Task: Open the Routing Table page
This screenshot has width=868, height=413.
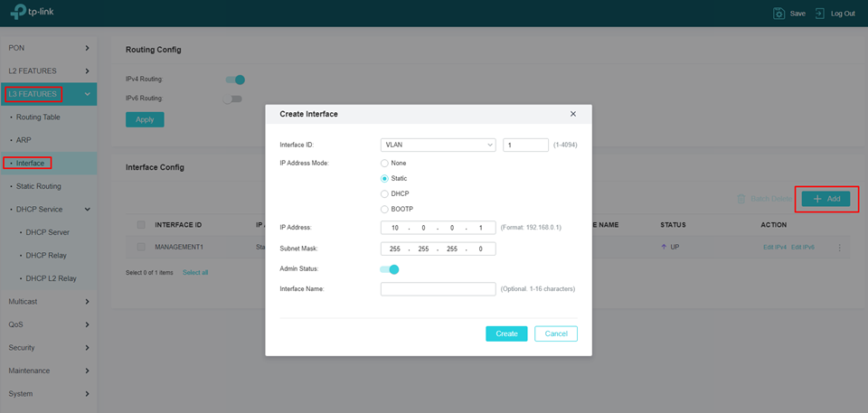Action: coord(38,117)
